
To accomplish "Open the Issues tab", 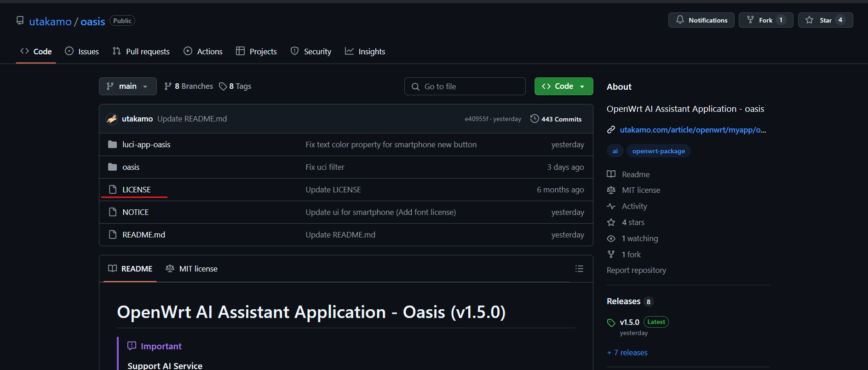I will [82, 52].
